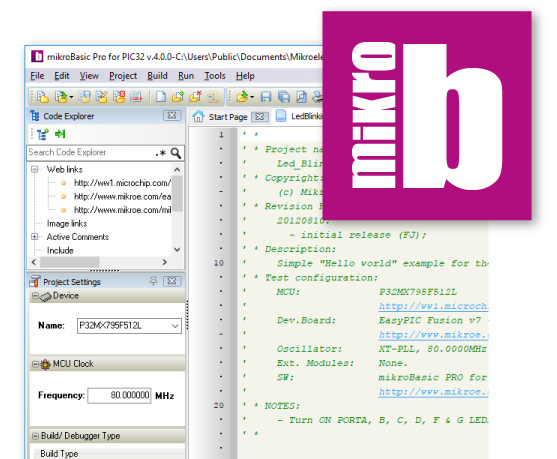Viewport: 557px width, 459px height.
Task: Click the New Project toolbar icon
Action: point(43,97)
